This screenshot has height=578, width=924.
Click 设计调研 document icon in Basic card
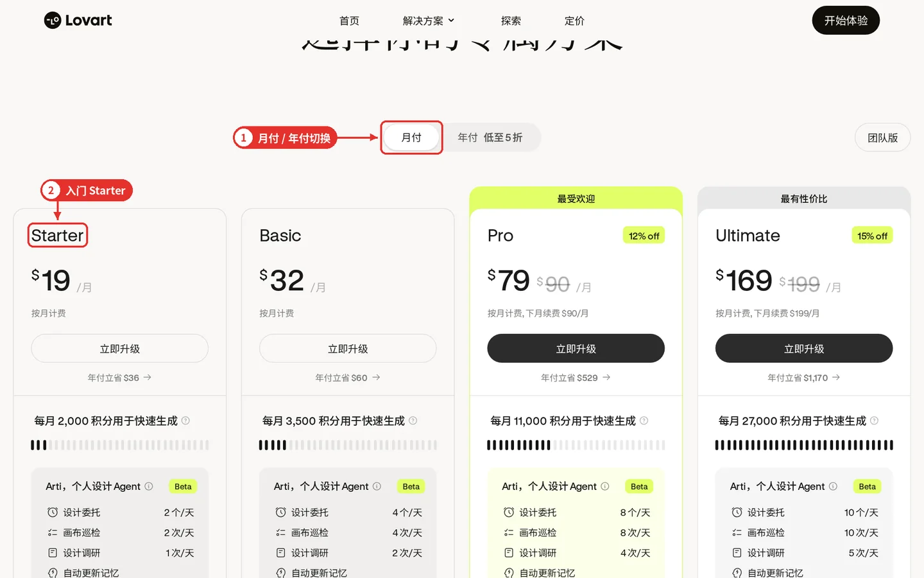point(280,552)
